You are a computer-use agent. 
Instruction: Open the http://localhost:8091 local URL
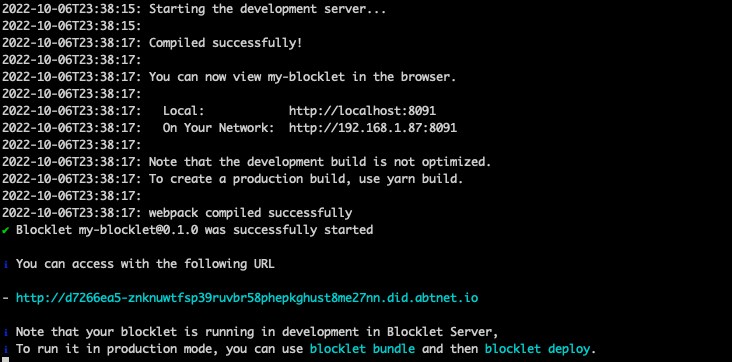(x=362, y=111)
